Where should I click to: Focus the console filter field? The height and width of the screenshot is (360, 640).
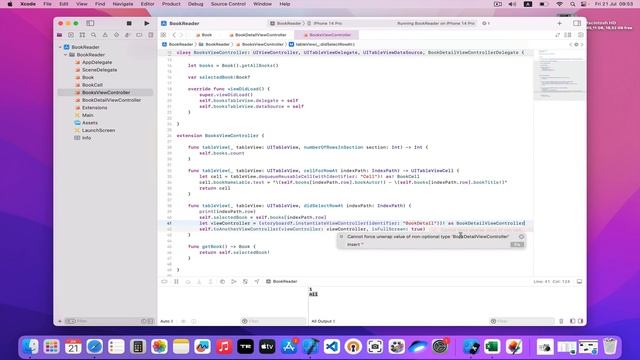tap(522, 321)
